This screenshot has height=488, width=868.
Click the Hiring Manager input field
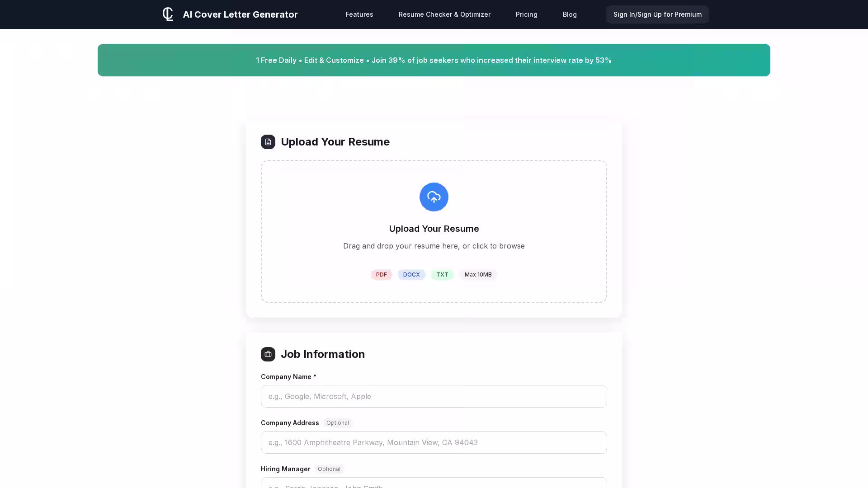pyautogui.click(x=434, y=483)
